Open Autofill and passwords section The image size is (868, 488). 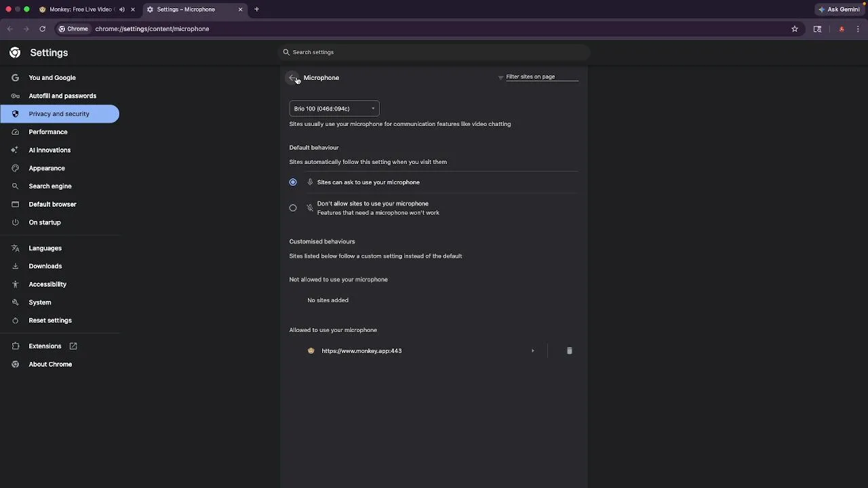coord(62,96)
